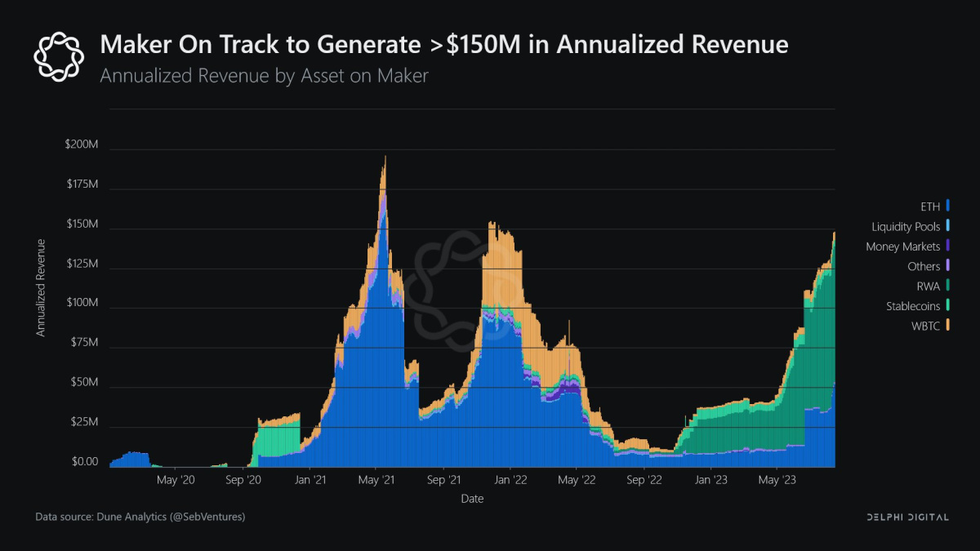Click the $75M y-axis label
Image resolution: width=980 pixels, height=551 pixels.
(x=85, y=343)
